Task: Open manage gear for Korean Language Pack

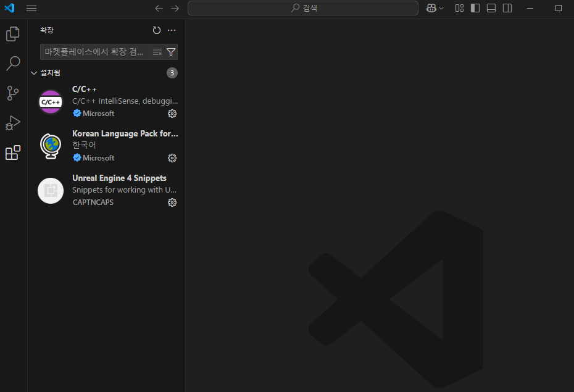Action: [x=172, y=158]
